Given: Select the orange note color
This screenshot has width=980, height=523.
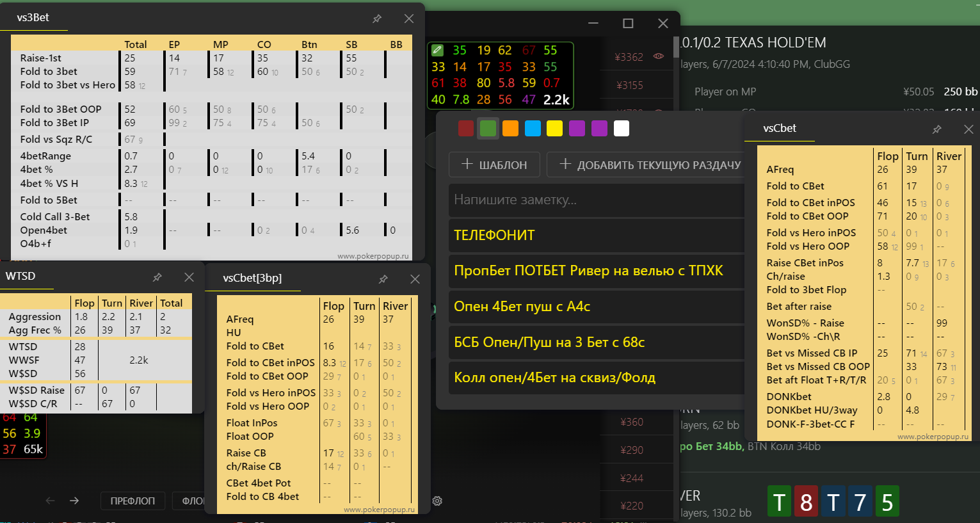Looking at the screenshot, I should tap(510, 128).
